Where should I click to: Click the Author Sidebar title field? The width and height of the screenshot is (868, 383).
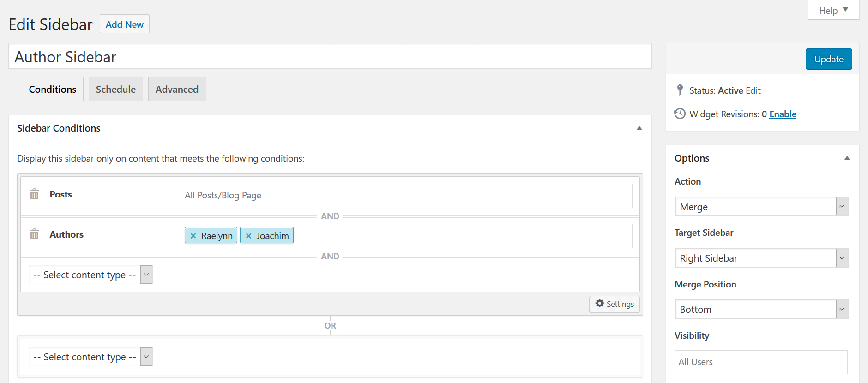(x=330, y=57)
